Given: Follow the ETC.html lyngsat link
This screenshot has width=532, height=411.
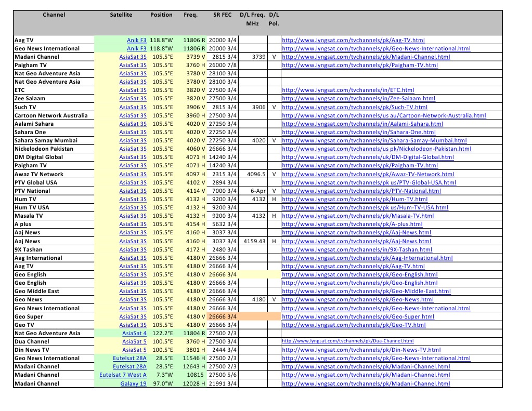Looking at the screenshot, I should tap(348, 90).
